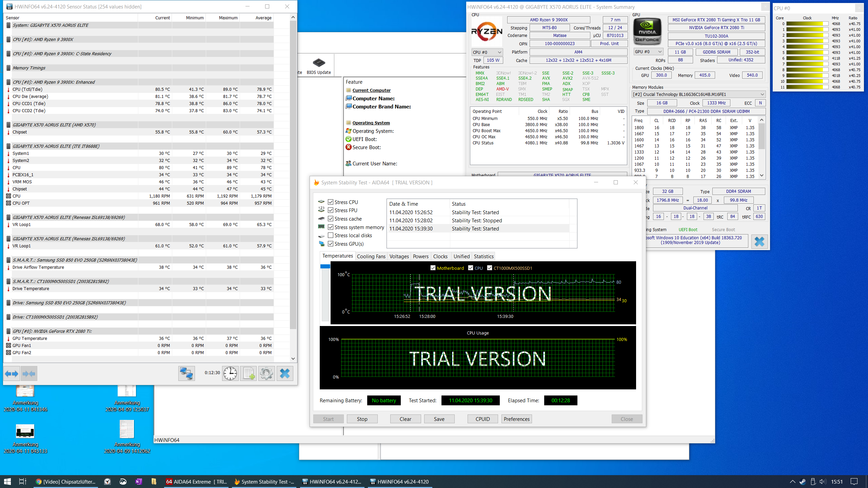
Task: Show hidden system tray icons
Action: pyautogui.click(x=792, y=482)
